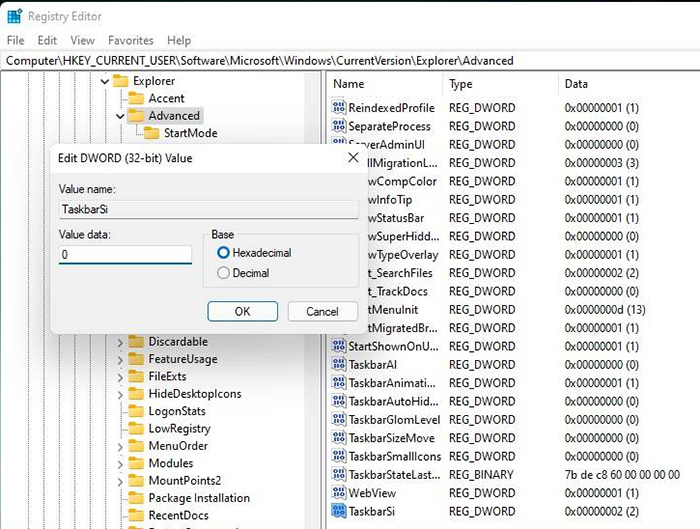
Task: Click the FeatureUsage folder icon
Action: (x=136, y=359)
